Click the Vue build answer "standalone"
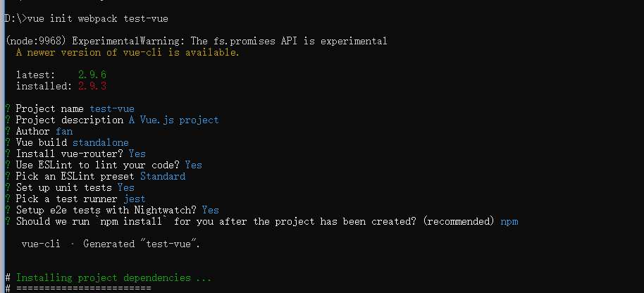 [x=101, y=142]
